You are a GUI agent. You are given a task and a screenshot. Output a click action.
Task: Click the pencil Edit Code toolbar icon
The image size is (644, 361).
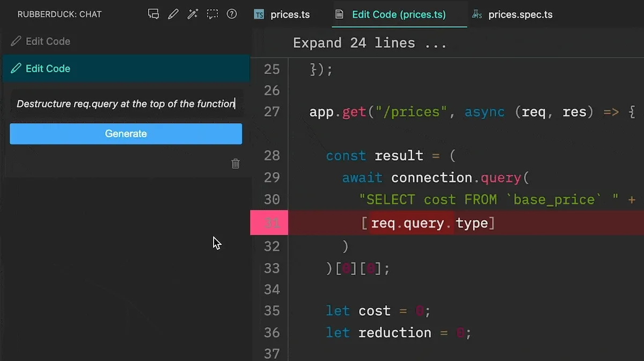click(x=173, y=15)
